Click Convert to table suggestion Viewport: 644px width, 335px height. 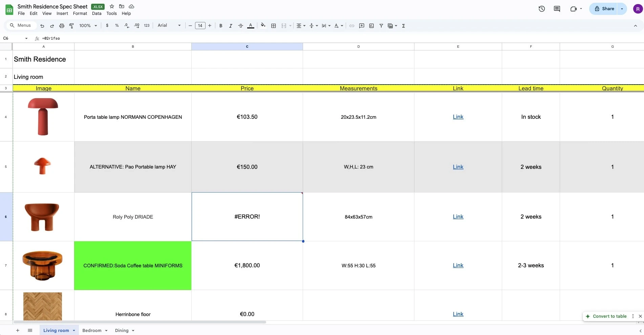point(609,316)
